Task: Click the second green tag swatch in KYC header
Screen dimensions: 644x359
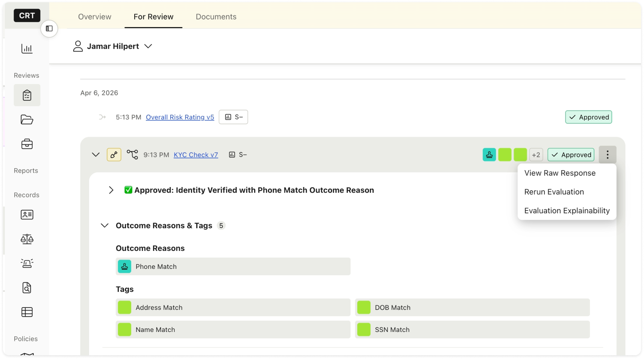Action: coord(520,155)
